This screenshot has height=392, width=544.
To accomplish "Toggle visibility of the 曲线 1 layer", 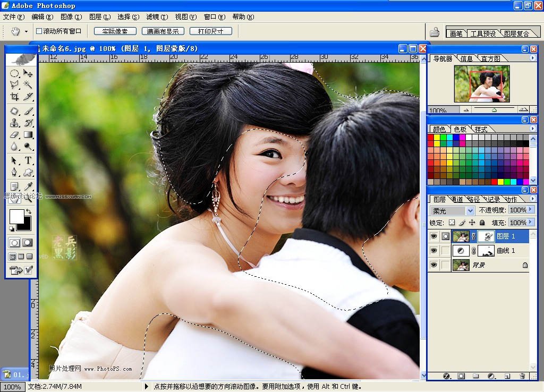I will [434, 250].
